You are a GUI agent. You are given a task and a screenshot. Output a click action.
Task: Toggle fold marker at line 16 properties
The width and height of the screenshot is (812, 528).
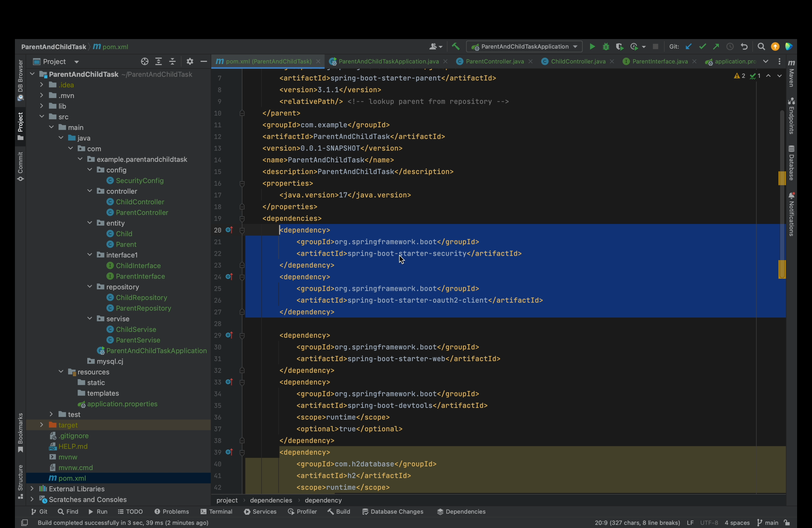coord(242,184)
